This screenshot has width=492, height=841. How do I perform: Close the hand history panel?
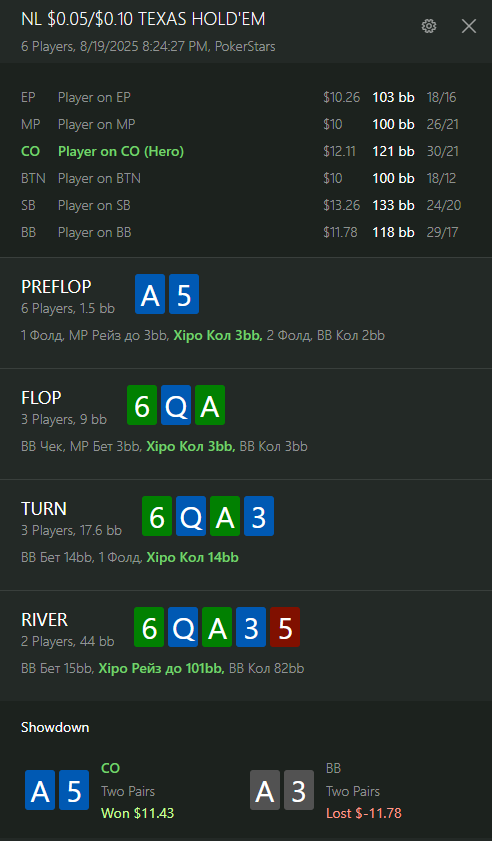[x=469, y=26]
